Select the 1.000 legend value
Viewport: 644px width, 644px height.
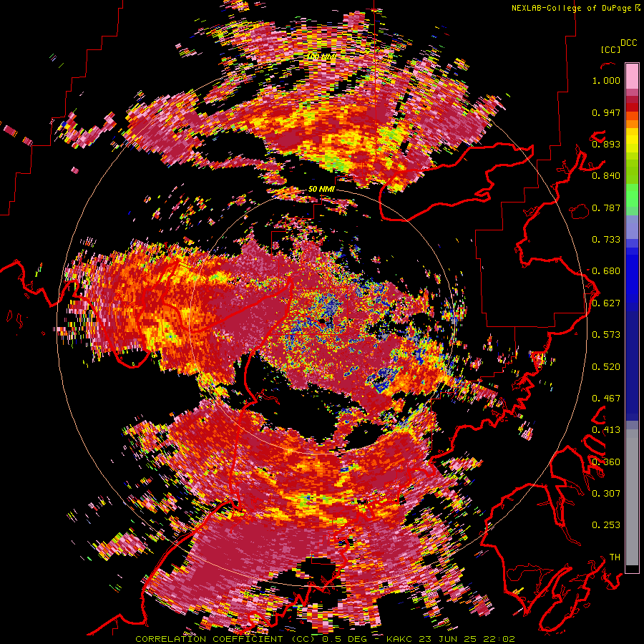click(x=606, y=80)
